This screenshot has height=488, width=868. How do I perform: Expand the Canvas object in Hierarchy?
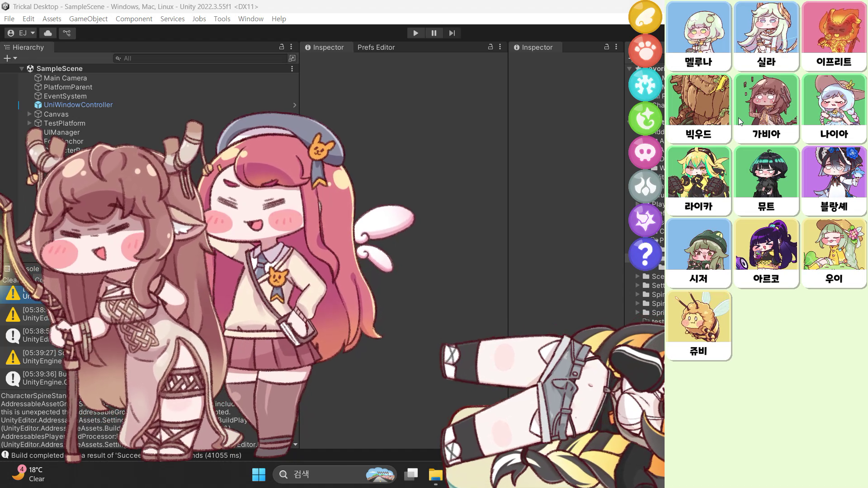(x=29, y=114)
